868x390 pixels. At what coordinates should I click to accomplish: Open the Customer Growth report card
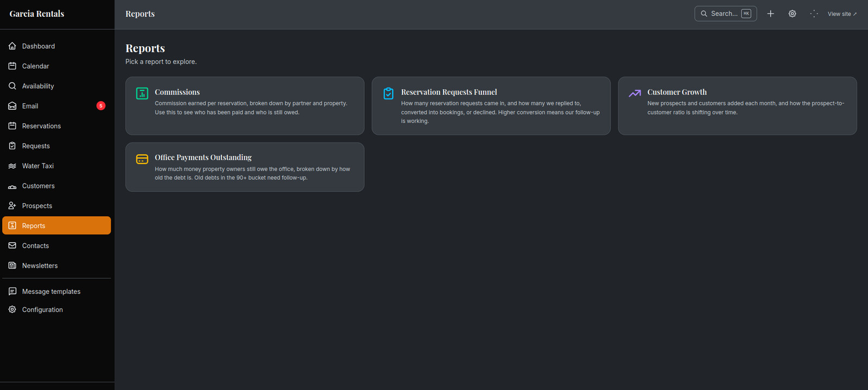coord(737,106)
